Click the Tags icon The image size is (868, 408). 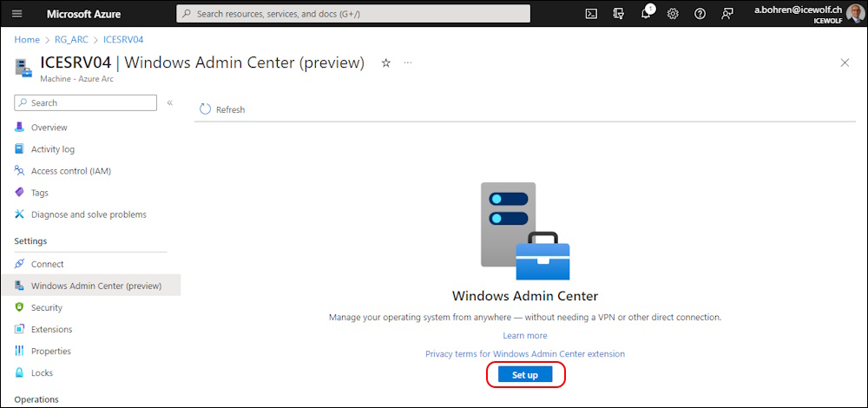[x=20, y=192]
